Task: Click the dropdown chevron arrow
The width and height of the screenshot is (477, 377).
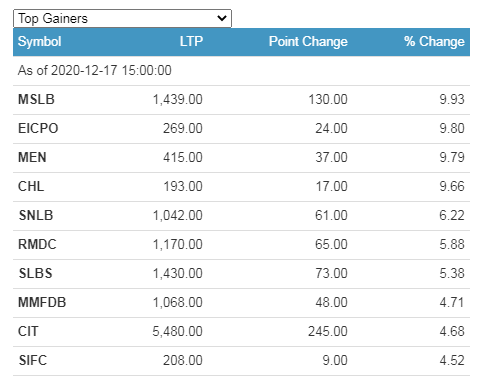Action: pyautogui.click(x=222, y=18)
